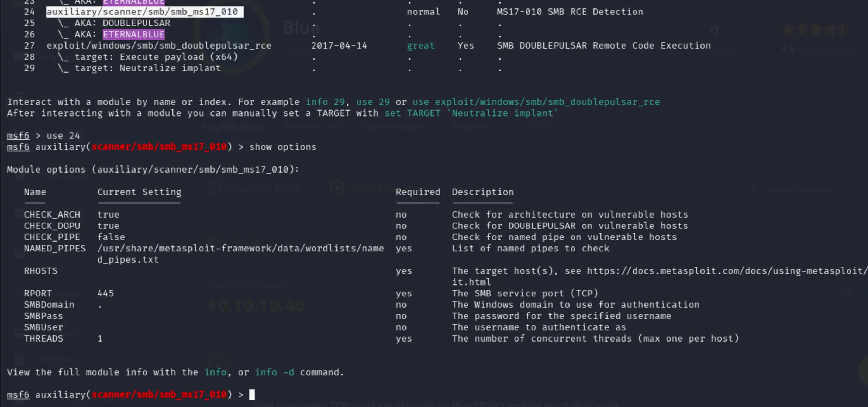Click the green 'use 29' example command
The height and width of the screenshot is (407, 868).
(x=373, y=102)
